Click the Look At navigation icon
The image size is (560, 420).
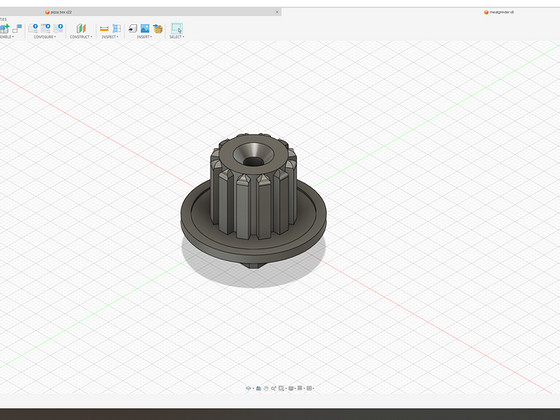pyautogui.click(x=259, y=388)
